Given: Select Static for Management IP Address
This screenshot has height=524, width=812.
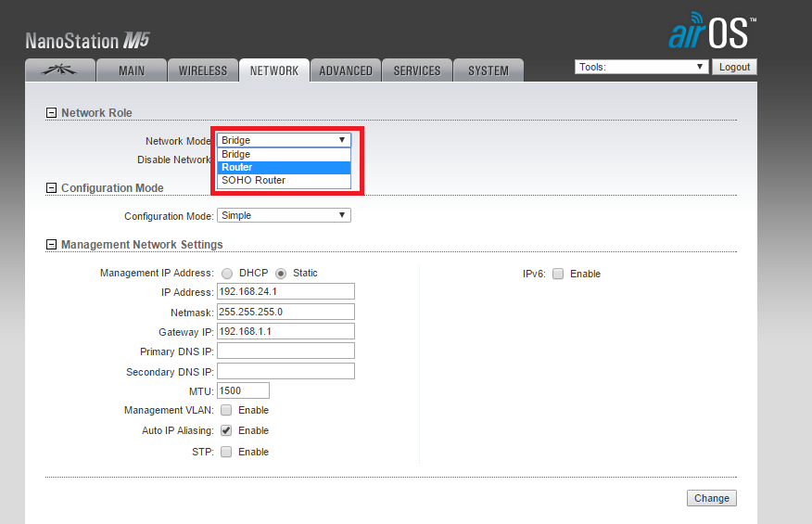Looking at the screenshot, I should pos(281,274).
